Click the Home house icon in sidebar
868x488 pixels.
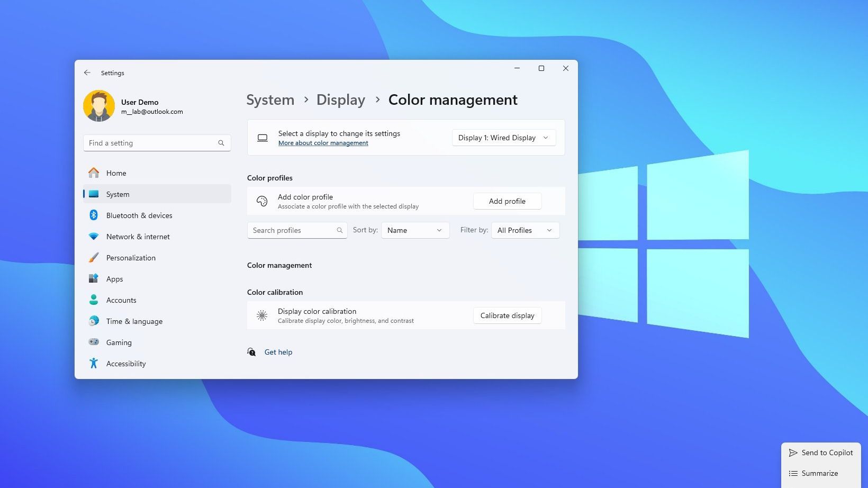pyautogui.click(x=94, y=173)
